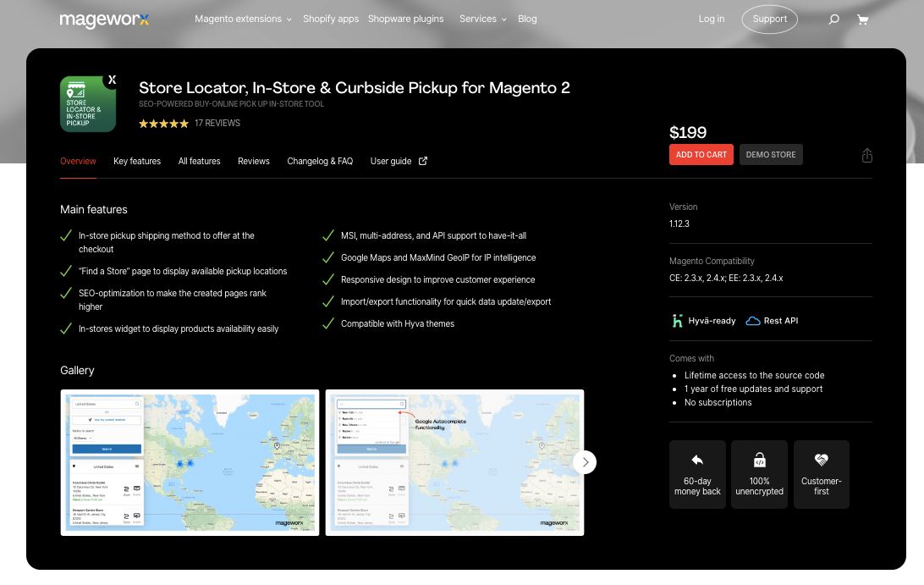Select Shopware plugins in the navigation

pos(405,19)
